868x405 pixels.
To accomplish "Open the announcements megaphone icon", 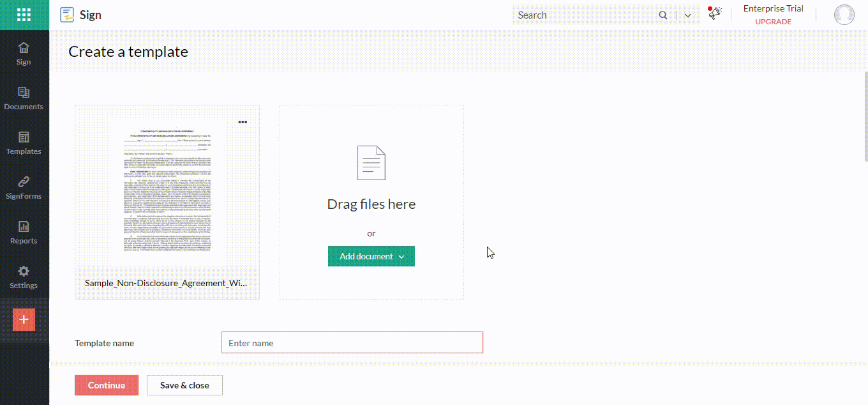I will (715, 13).
